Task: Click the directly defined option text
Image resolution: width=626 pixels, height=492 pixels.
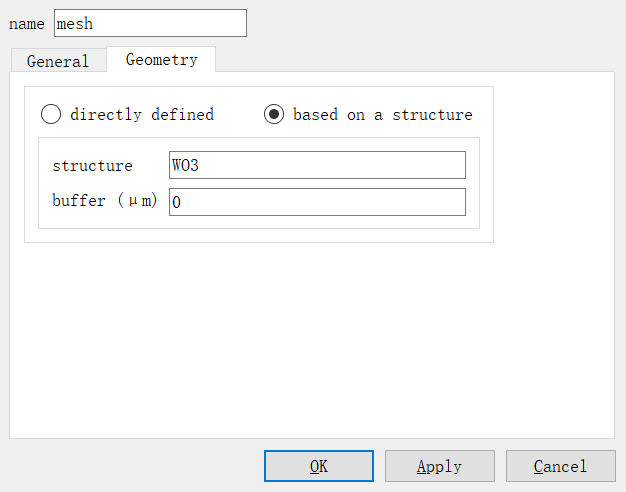Action: 141,115
